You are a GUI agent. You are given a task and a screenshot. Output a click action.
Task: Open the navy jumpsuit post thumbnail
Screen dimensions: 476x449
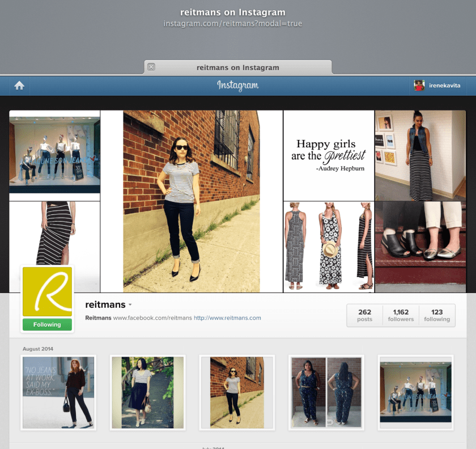tap(326, 392)
